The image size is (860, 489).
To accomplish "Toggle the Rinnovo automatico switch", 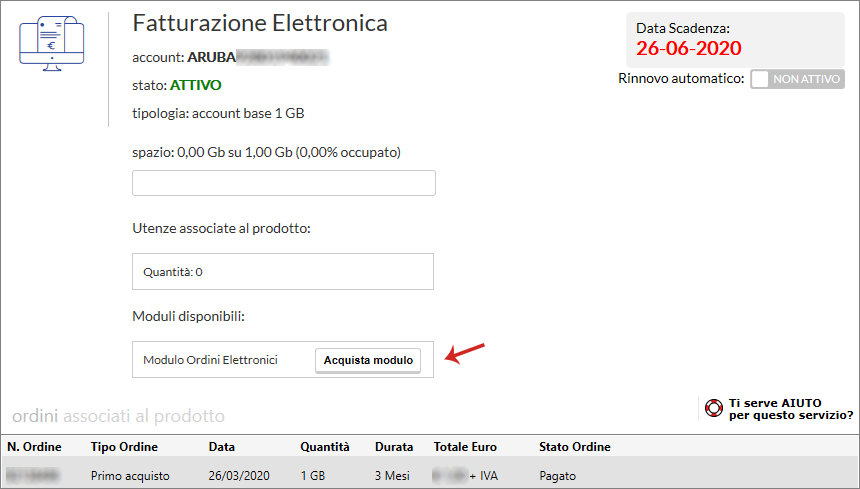I will pyautogui.click(x=798, y=79).
